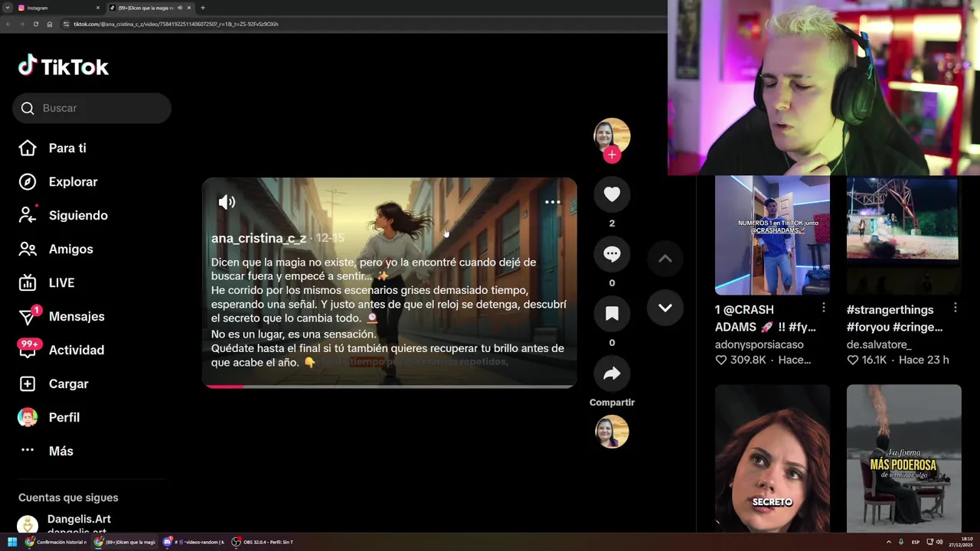Select the TikTok browser tab
980x551 pixels.
[149, 8]
